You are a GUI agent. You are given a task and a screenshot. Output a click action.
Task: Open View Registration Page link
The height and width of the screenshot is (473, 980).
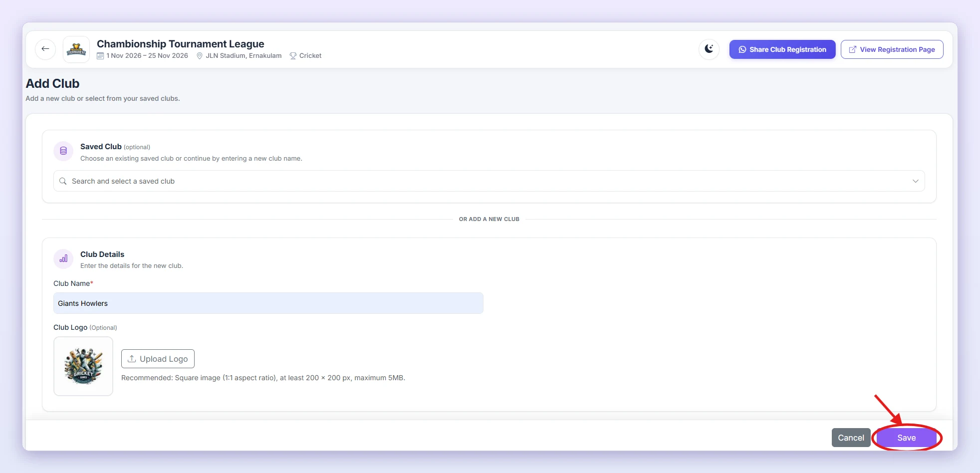click(x=892, y=49)
